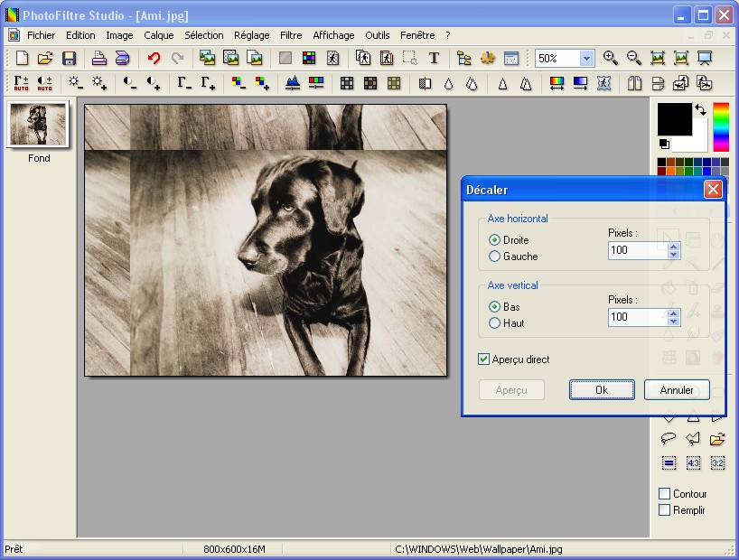
Task: Click the black foreground color swatch
Action: click(672, 118)
